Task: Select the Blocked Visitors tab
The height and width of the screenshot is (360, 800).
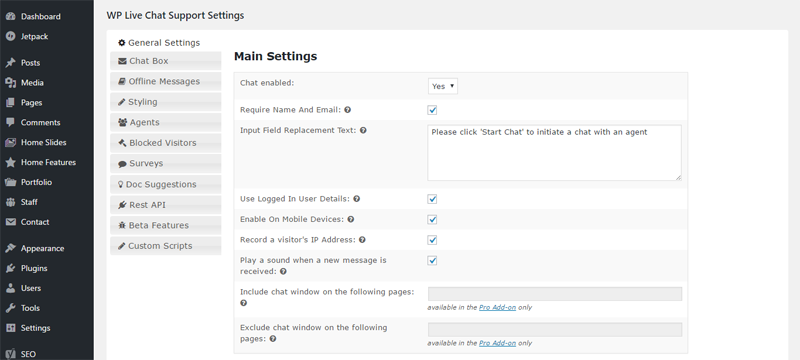Action: (165, 143)
